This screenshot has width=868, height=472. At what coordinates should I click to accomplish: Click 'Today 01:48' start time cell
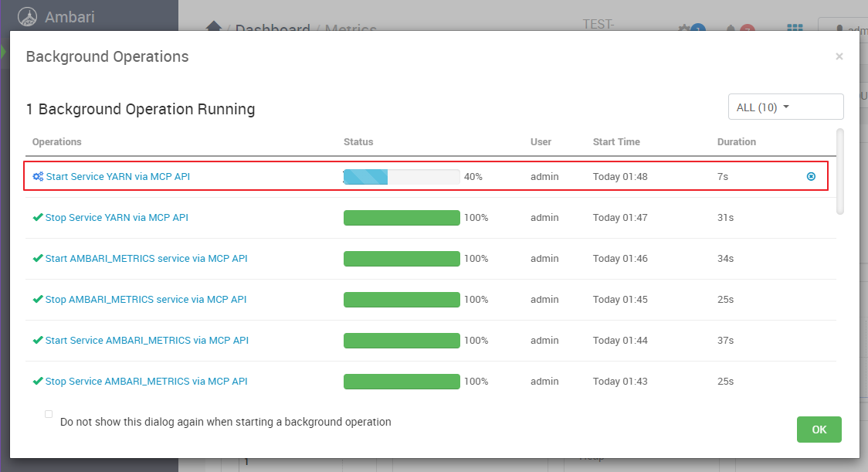pyautogui.click(x=620, y=177)
